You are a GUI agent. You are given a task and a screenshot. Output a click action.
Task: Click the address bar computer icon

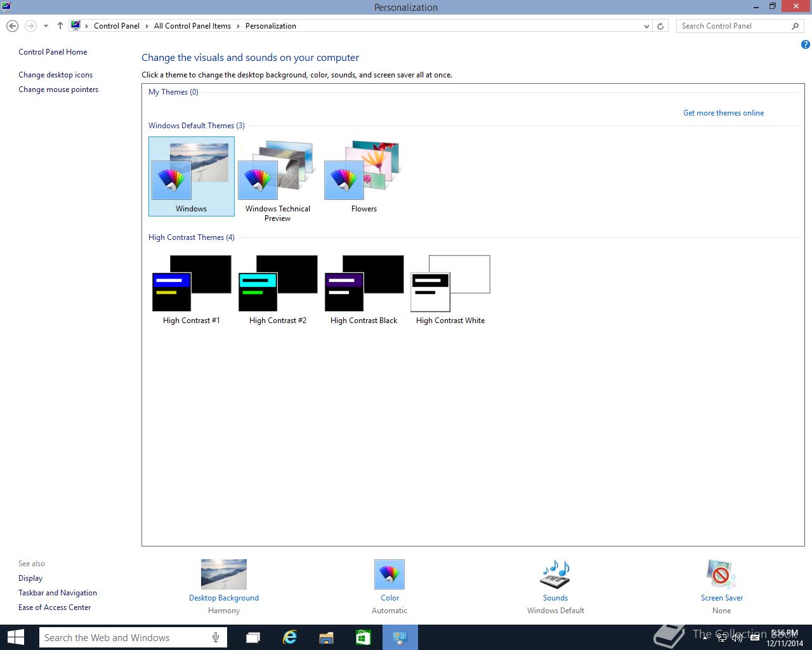75,26
